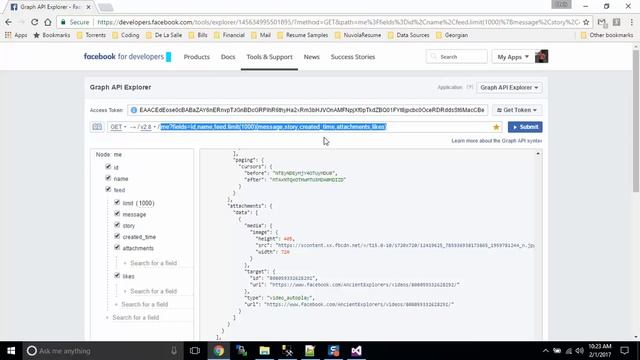Open the Apps shortcut in bookmarks bar
Image resolution: width=640 pixels, height=360 pixels.
(x=16, y=35)
